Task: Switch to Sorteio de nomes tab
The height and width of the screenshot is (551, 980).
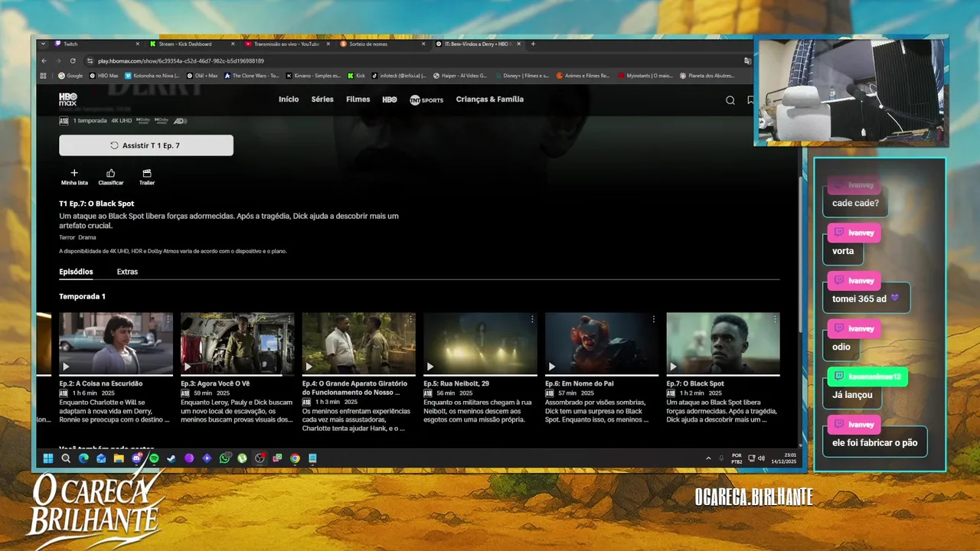Action: [381, 44]
